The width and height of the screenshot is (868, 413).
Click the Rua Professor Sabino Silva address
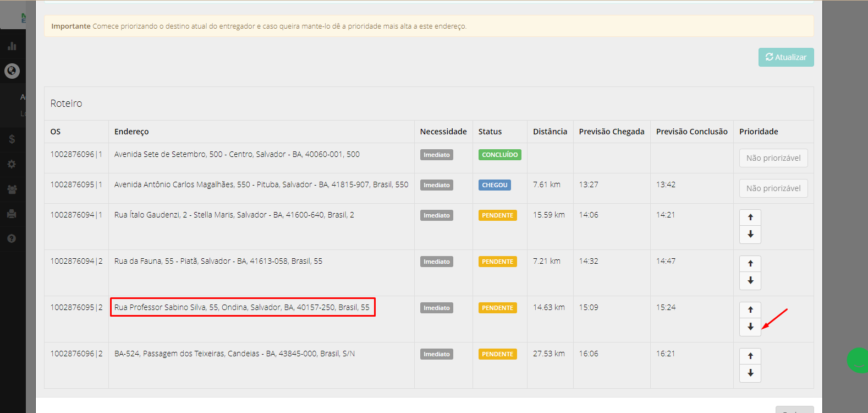pyautogui.click(x=242, y=307)
